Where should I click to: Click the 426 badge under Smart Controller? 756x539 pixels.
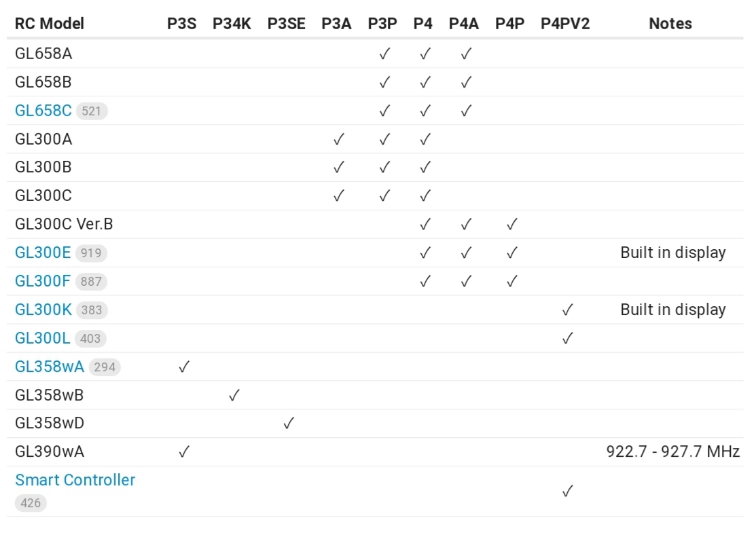[31, 503]
